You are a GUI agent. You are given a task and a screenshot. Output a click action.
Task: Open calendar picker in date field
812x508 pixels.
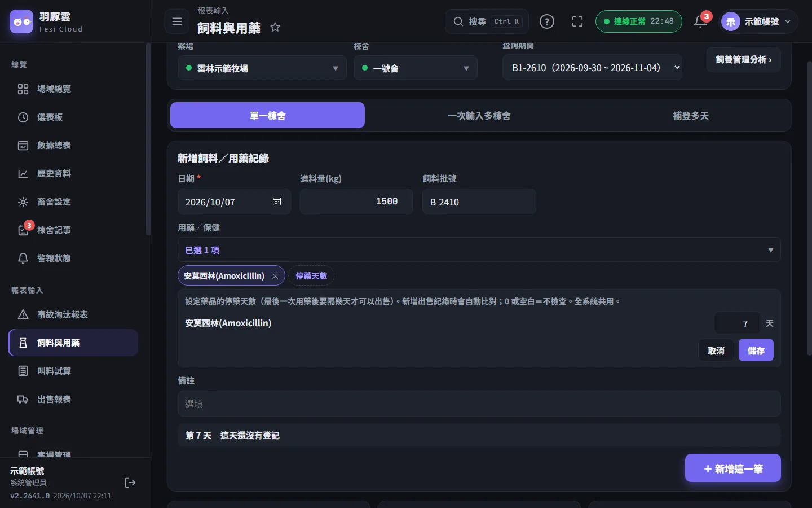(x=277, y=202)
